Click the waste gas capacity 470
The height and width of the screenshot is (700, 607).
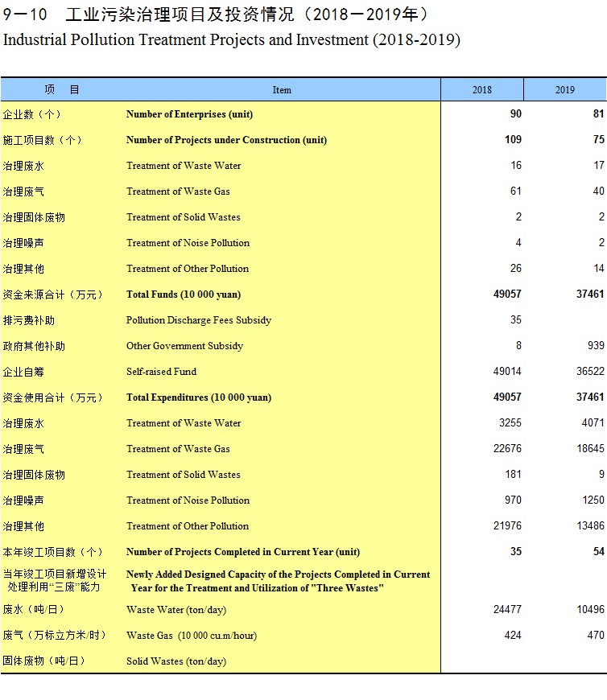[596, 636]
